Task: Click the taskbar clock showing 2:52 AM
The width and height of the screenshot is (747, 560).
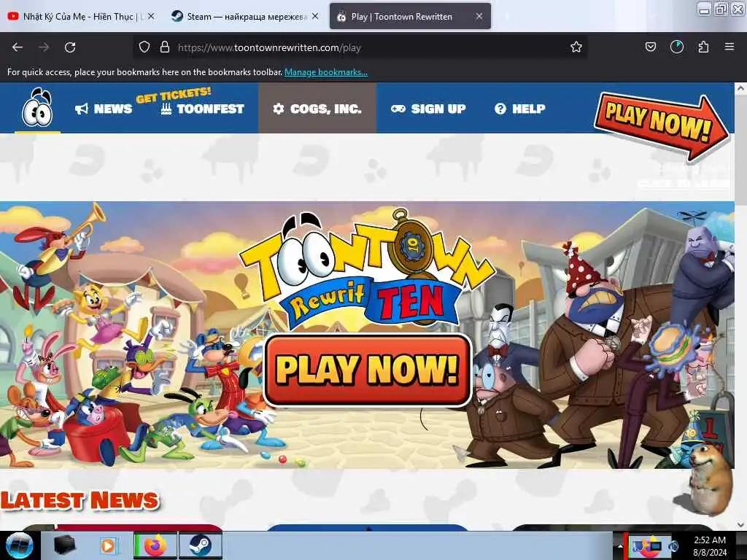Action: (x=710, y=546)
